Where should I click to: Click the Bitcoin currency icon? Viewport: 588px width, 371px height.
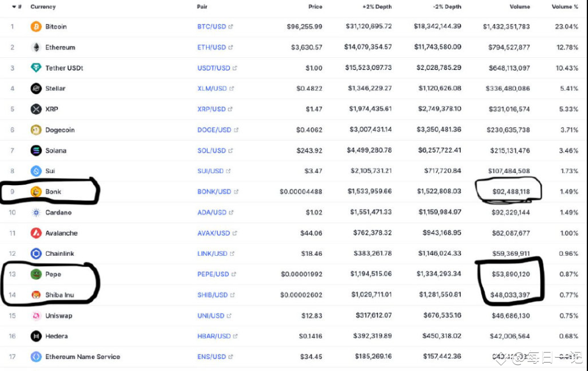[x=36, y=27]
